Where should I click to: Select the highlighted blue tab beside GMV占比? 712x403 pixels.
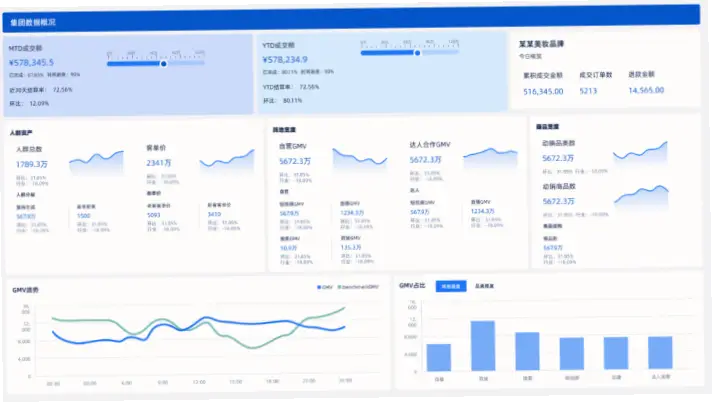point(450,286)
